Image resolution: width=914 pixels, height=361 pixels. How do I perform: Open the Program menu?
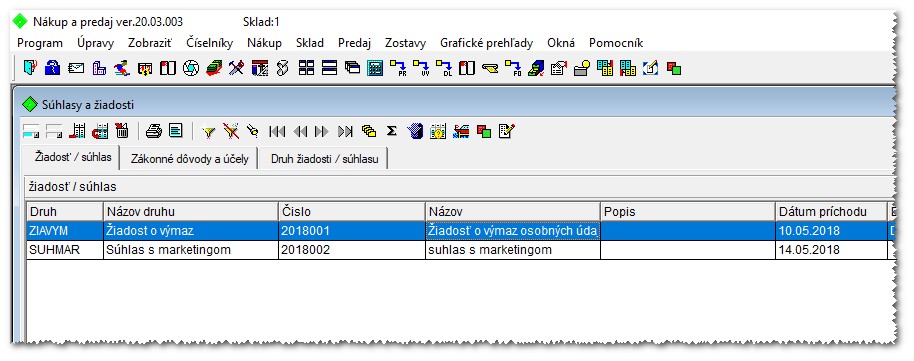(x=40, y=43)
